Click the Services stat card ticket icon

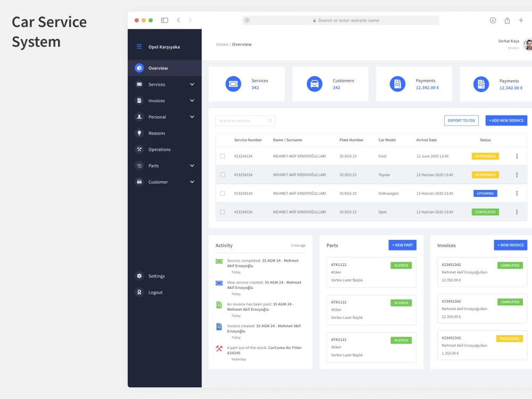[233, 84]
